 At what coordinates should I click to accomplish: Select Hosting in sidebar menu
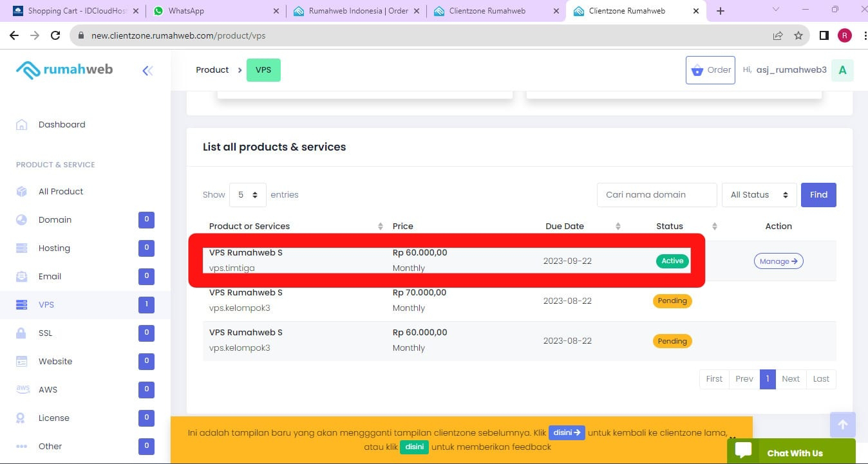click(54, 248)
